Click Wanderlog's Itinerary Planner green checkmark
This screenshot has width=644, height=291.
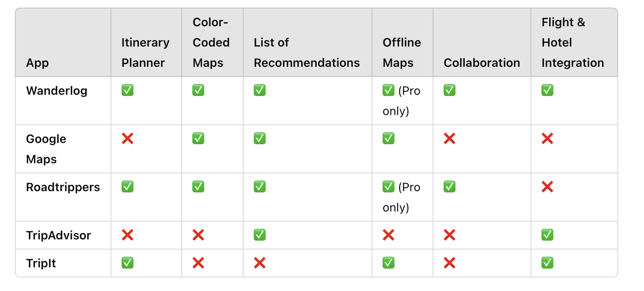coord(128,90)
